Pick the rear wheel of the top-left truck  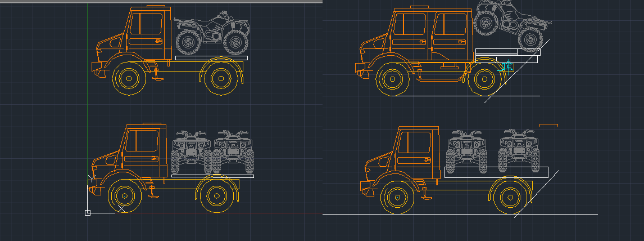[221, 78]
